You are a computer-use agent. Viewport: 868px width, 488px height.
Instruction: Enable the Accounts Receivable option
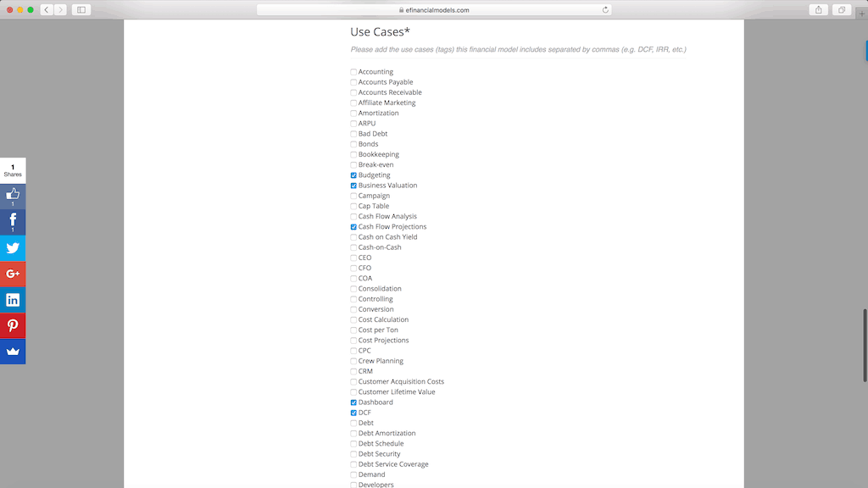353,92
